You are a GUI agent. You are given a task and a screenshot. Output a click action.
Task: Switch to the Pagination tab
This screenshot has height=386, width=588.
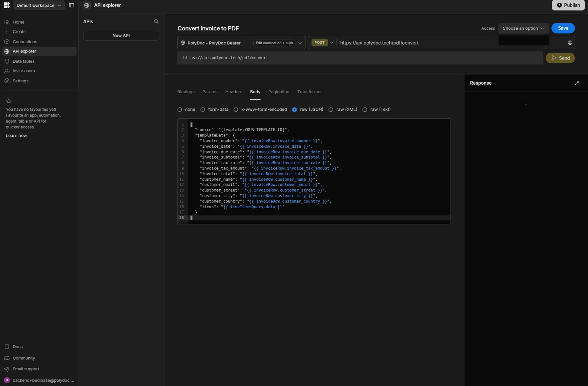[279, 92]
